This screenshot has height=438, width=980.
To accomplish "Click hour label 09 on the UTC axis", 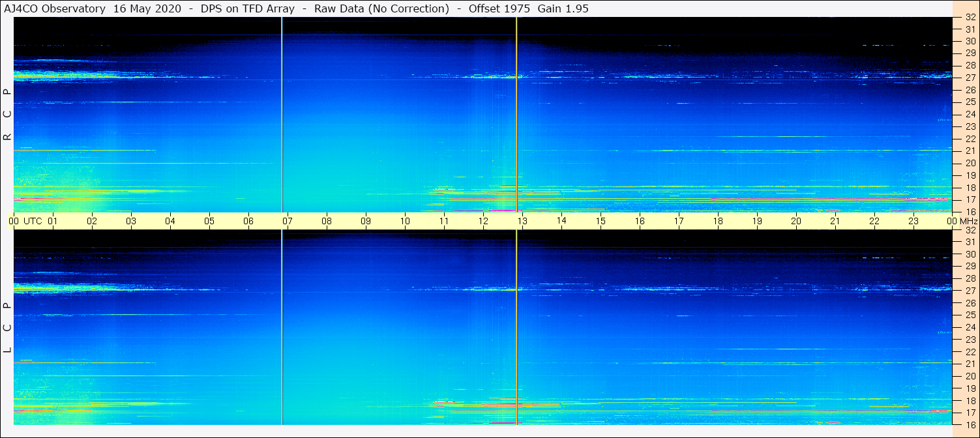I will coord(366,221).
